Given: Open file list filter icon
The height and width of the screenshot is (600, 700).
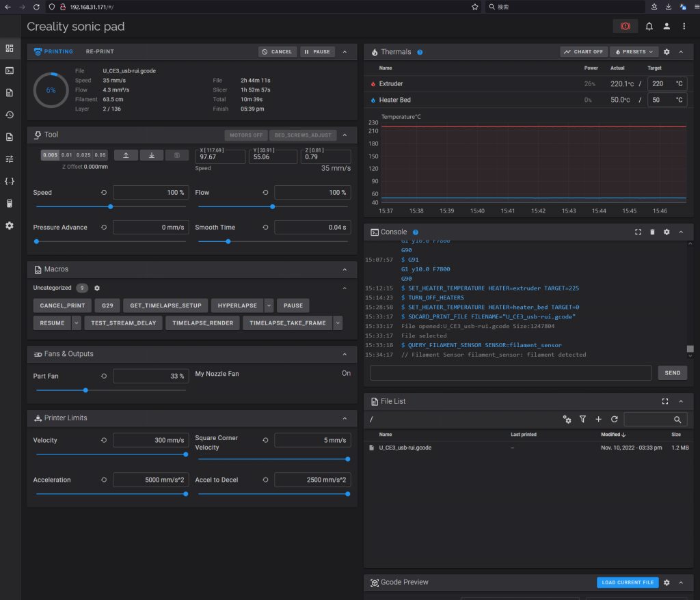Looking at the screenshot, I should 582,419.
